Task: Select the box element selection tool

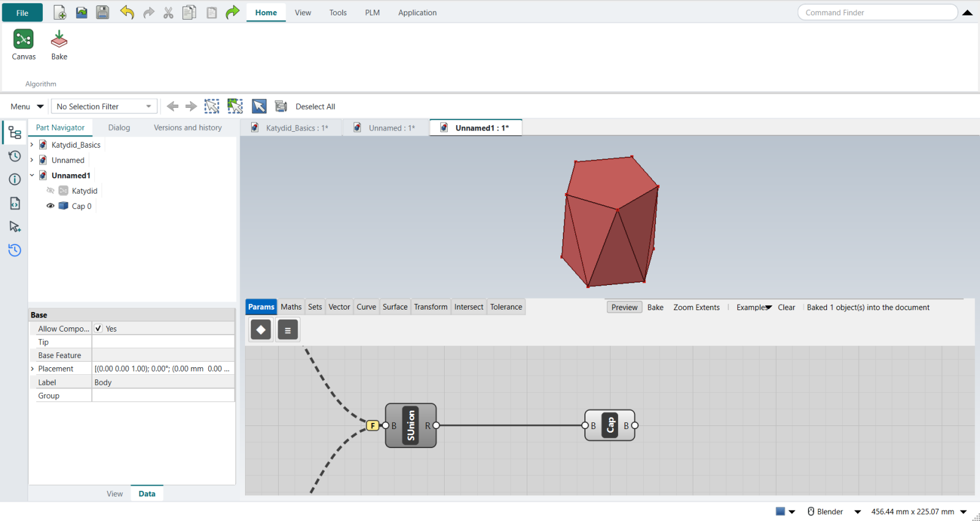Action: click(x=235, y=106)
